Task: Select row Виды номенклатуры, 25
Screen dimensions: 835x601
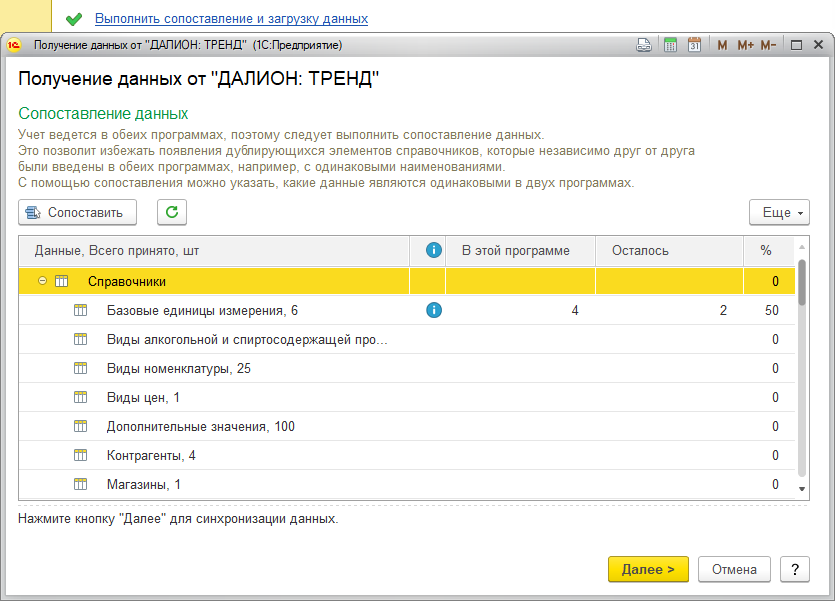Action: click(x=407, y=368)
